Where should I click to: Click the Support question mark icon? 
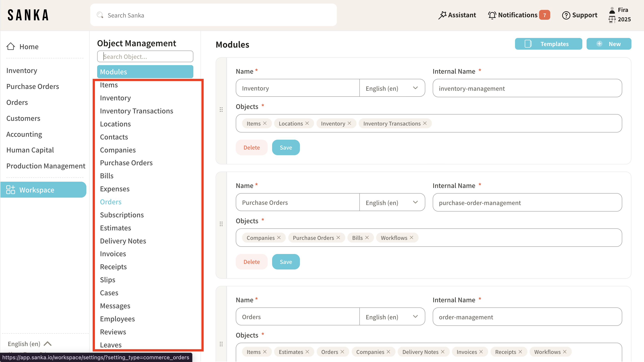click(x=566, y=15)
